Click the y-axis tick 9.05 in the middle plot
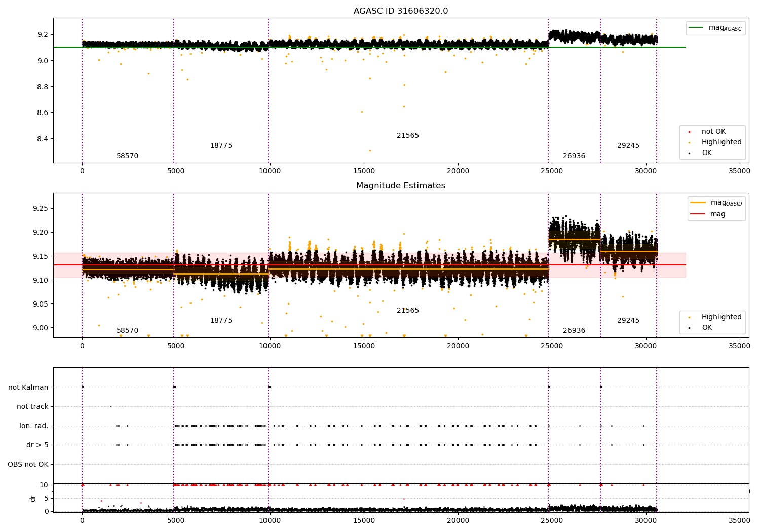The image size is (760, 532). [41, 304]
